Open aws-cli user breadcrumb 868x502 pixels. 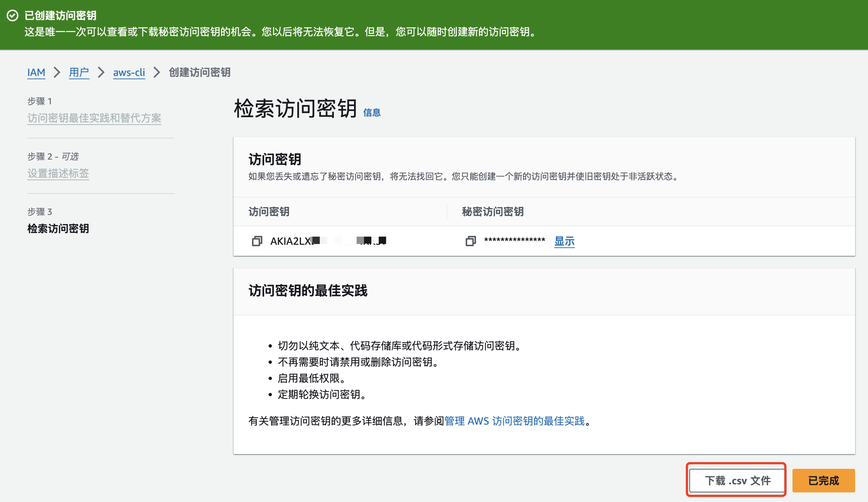click(129, 72)
